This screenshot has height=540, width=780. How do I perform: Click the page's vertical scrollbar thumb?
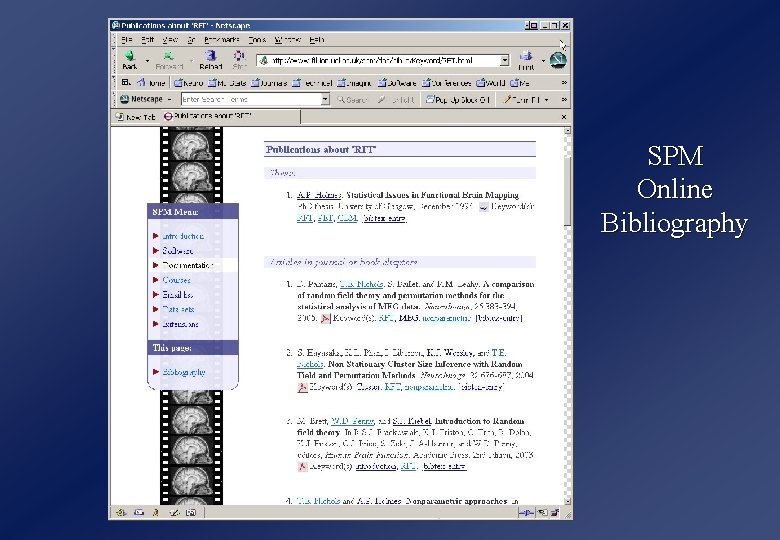(568, 191)
